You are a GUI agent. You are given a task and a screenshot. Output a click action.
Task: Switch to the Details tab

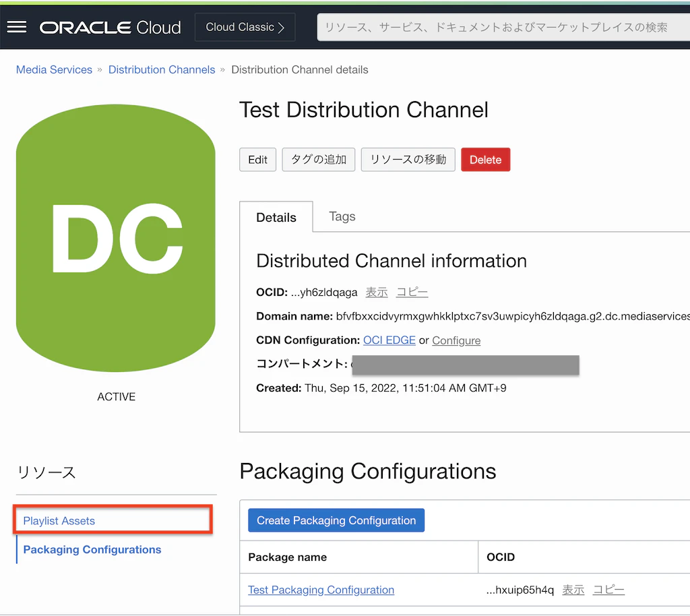pyautogui.click(x=276, y=217)
